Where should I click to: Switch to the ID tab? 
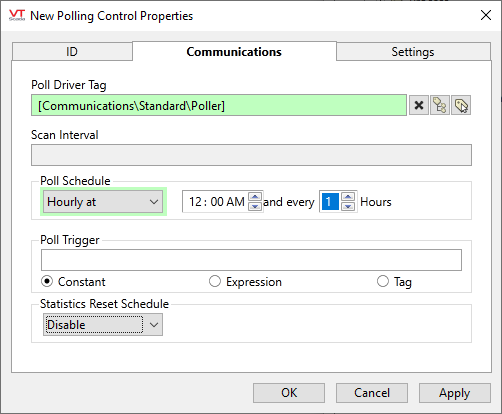[x=72, y=52]
